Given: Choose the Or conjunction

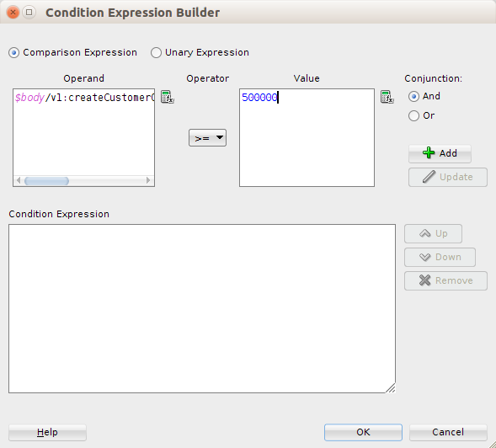Looking at the screenshot, I should coord(413,116).
